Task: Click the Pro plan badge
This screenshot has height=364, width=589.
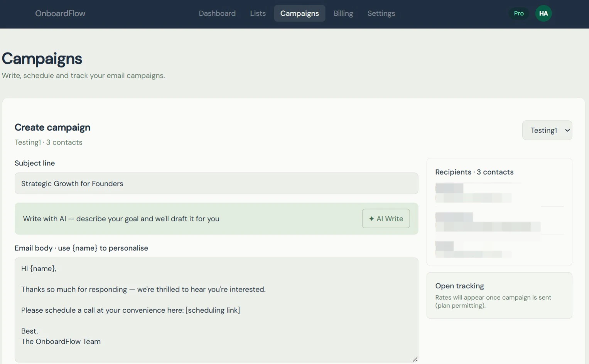Action: coord(519,13)
